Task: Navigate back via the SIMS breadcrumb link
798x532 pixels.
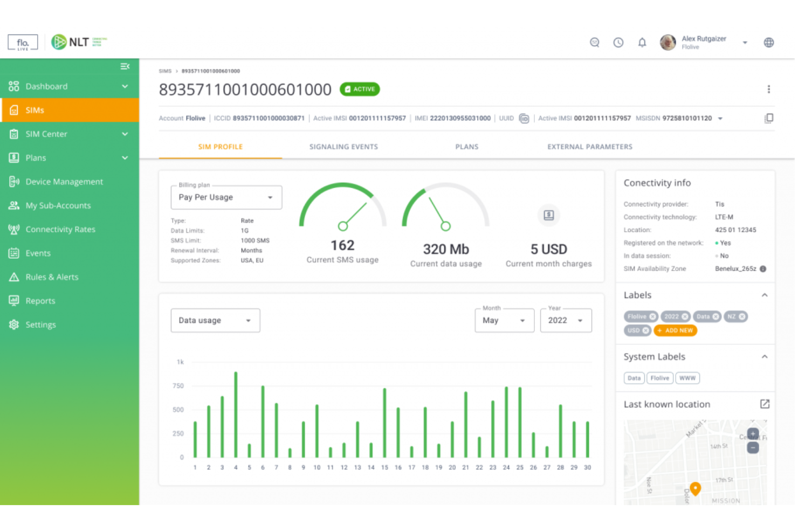Action: (x=165, y=71)
